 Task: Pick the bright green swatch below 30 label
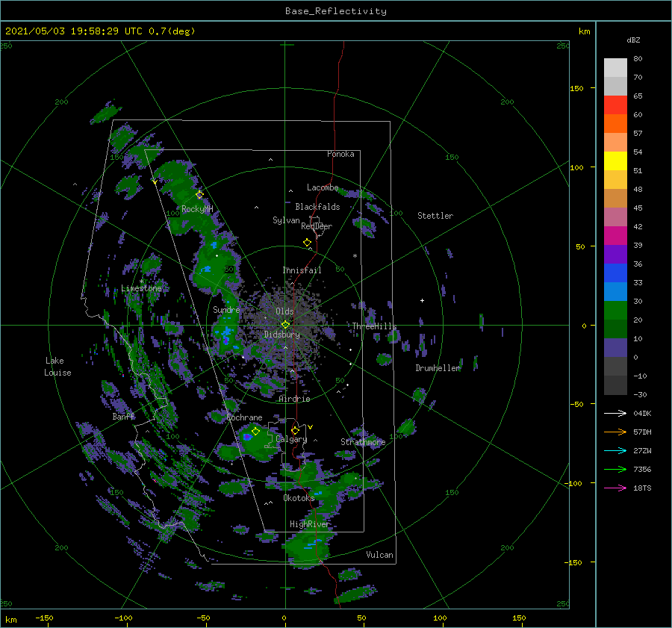pos(615,310)
